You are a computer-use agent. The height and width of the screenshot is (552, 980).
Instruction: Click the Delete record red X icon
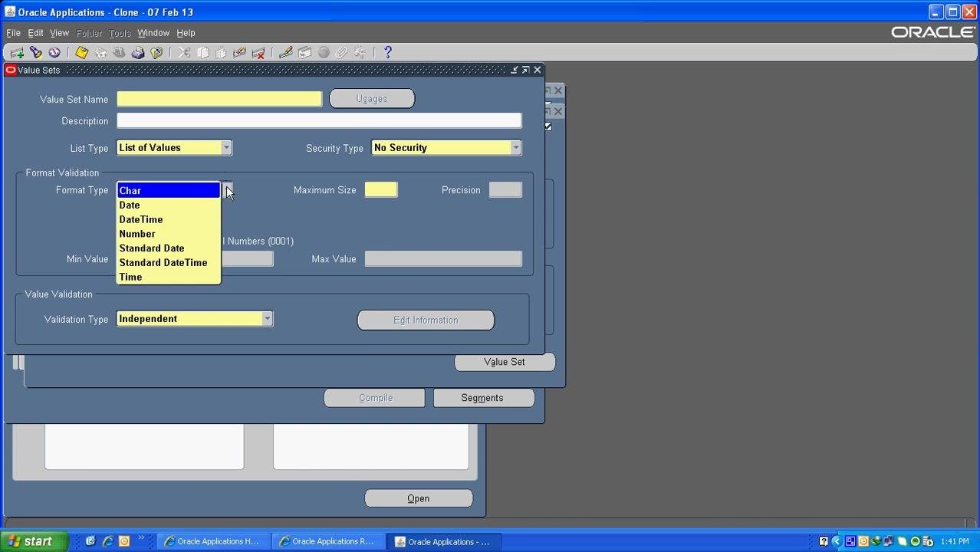[x=258, y=53]
